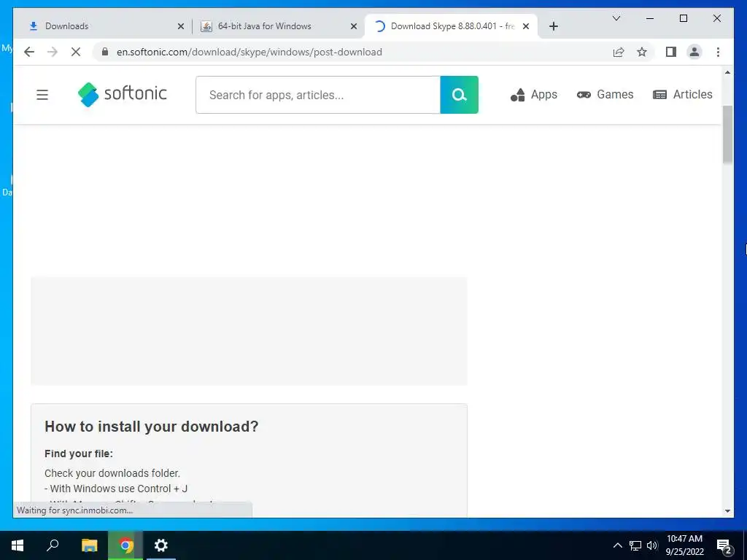
Task: Open the taskbar clock and date
Action: 684,545
